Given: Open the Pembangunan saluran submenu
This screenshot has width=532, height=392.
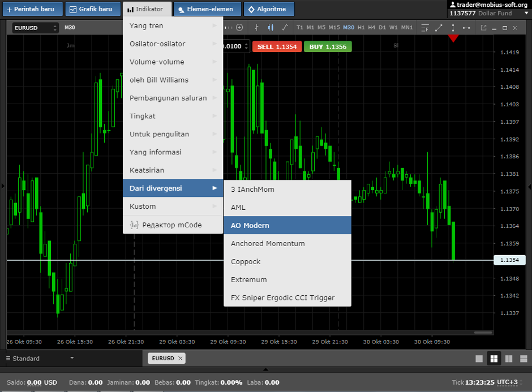Looking at the screenshot, I should (173, 98).
